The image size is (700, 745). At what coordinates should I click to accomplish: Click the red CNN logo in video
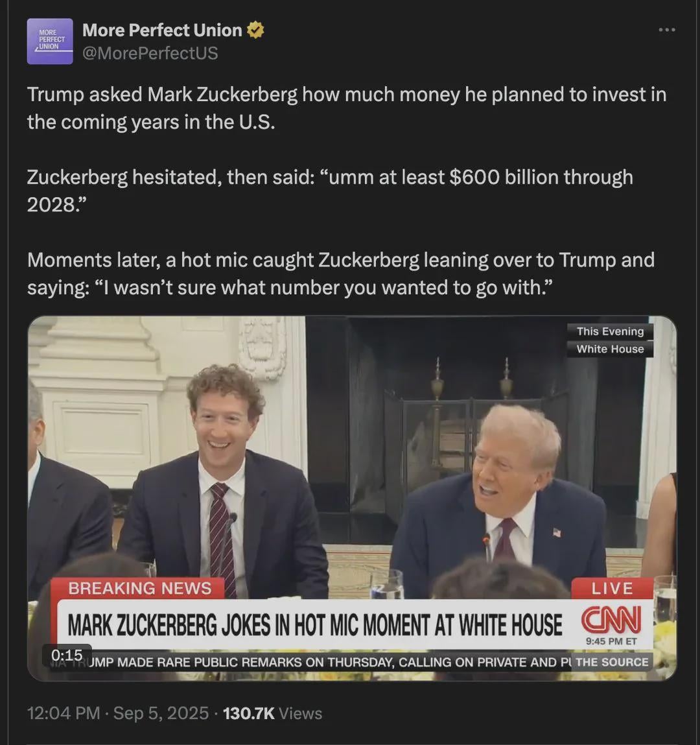tap(611, 619)
